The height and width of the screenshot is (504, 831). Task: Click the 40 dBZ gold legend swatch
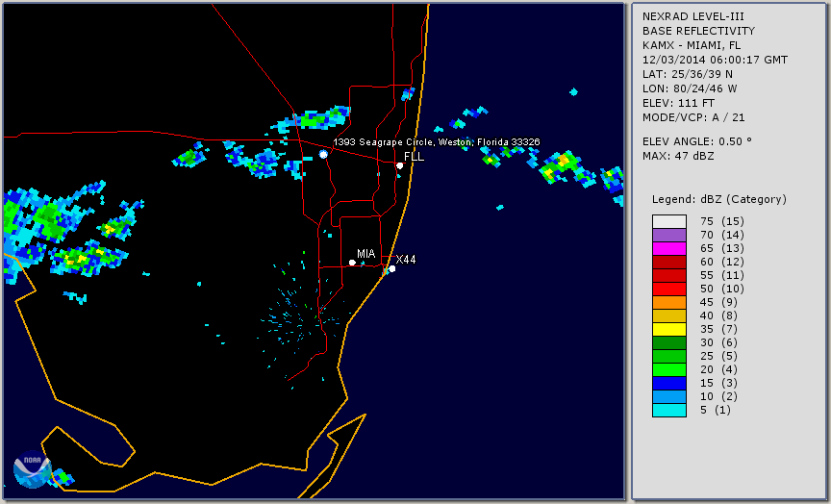pyautogui.click(x=669, y=315)
